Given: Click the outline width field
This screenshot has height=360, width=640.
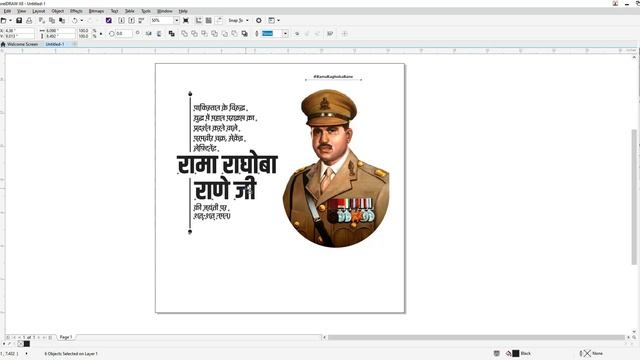Looking at the screenshot, I should tap(271, 33).
